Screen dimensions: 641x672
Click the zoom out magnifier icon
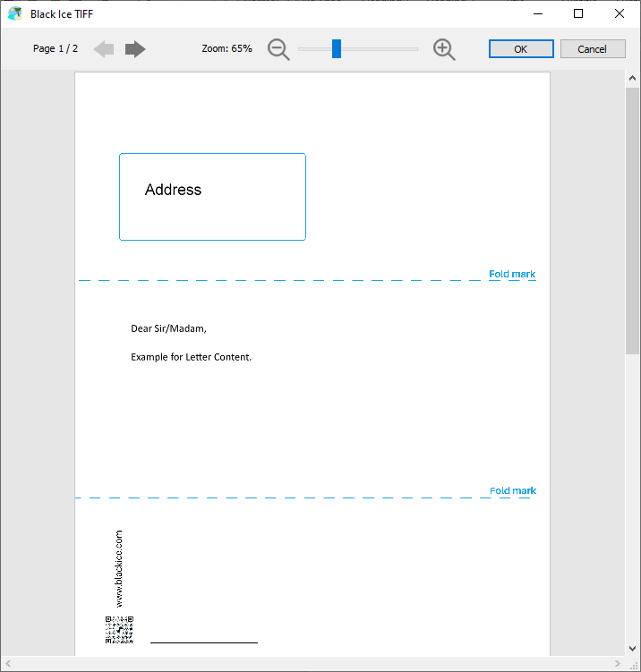point(278,50)
